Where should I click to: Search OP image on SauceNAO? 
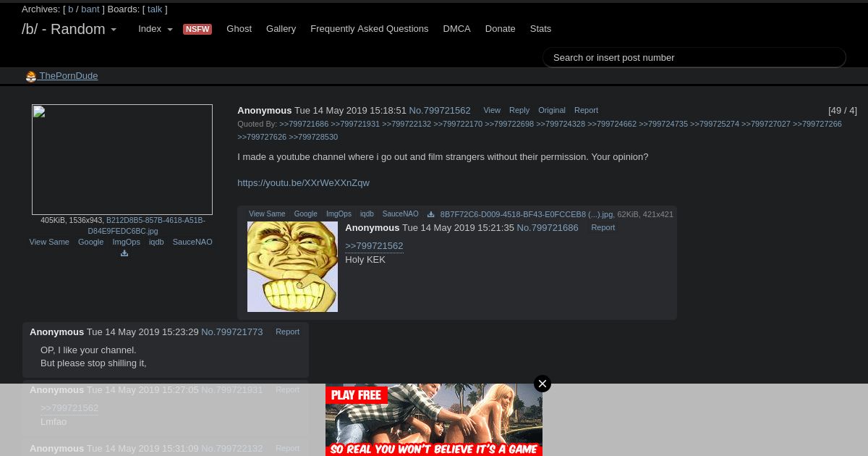click(192, 242)
